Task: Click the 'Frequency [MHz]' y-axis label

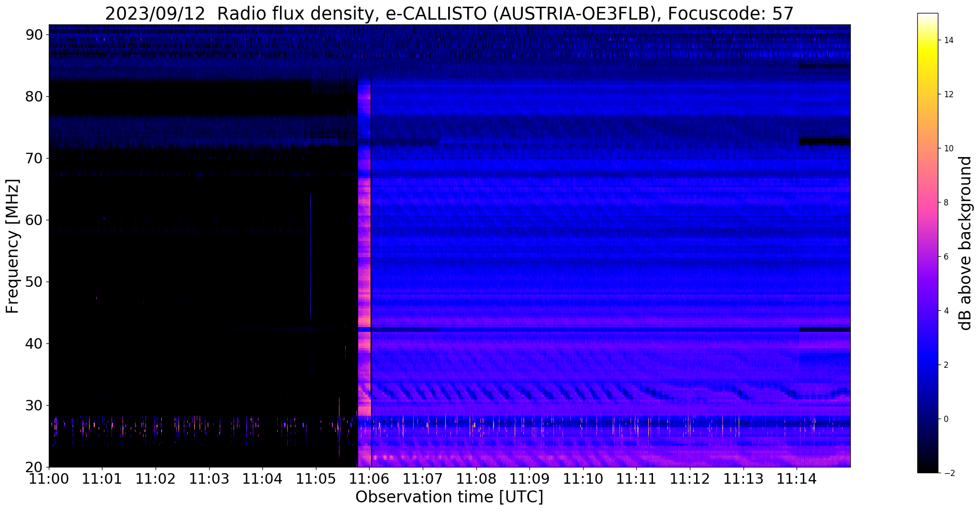Action: [x=12, y=246]
